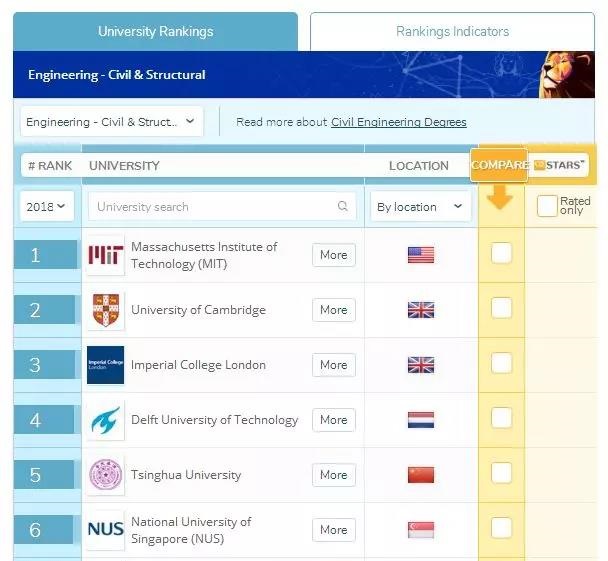Click the Imperial College London logo
Screen dimensions: 608x561
105,365
